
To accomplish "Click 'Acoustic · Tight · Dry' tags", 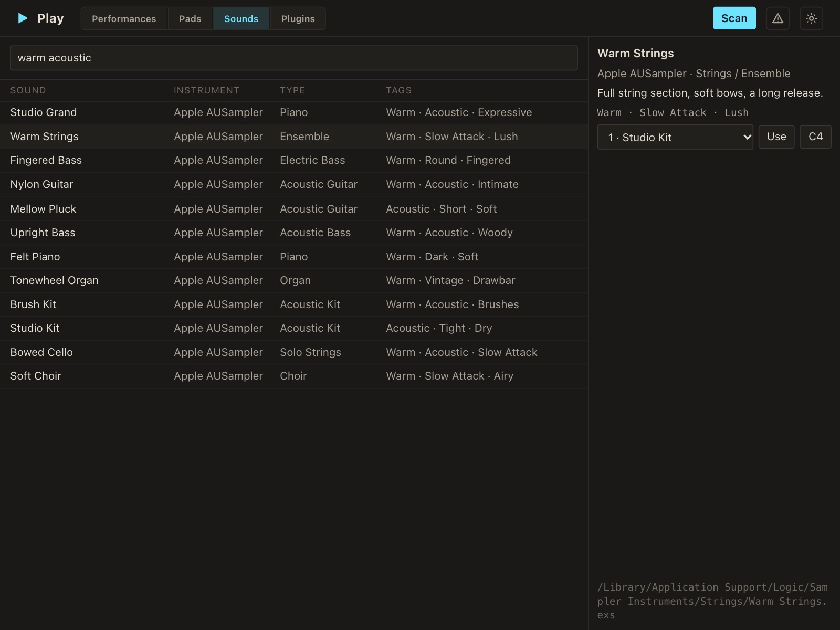I will tap(439, 328).
